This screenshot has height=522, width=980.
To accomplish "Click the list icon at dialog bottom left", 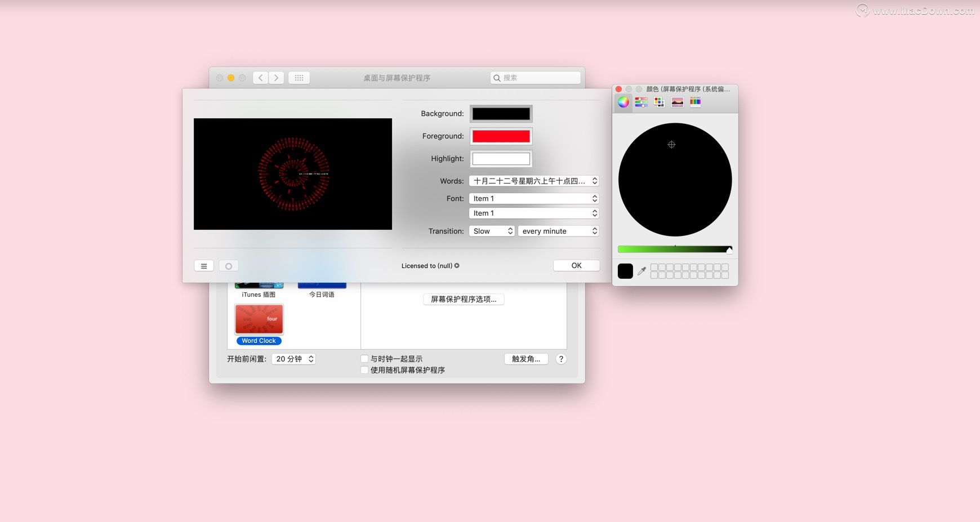I will coord(204,265).
